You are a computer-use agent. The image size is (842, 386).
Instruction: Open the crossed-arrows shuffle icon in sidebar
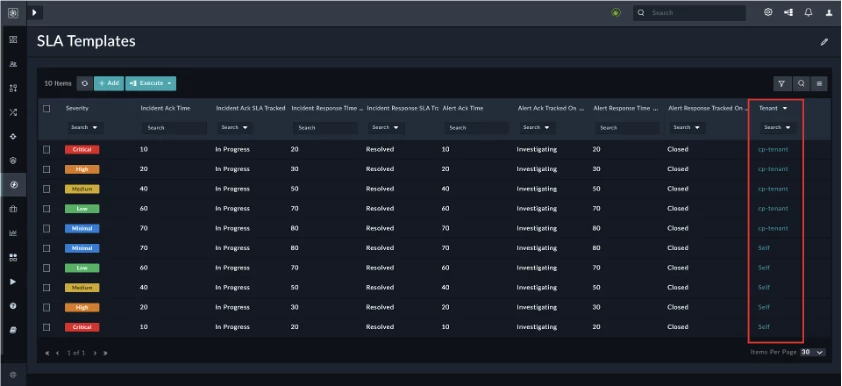(13, 112)
